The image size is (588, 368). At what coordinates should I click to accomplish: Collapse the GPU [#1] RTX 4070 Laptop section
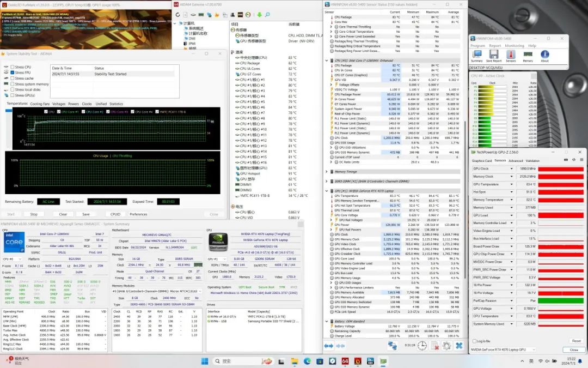tap(326, 191)
